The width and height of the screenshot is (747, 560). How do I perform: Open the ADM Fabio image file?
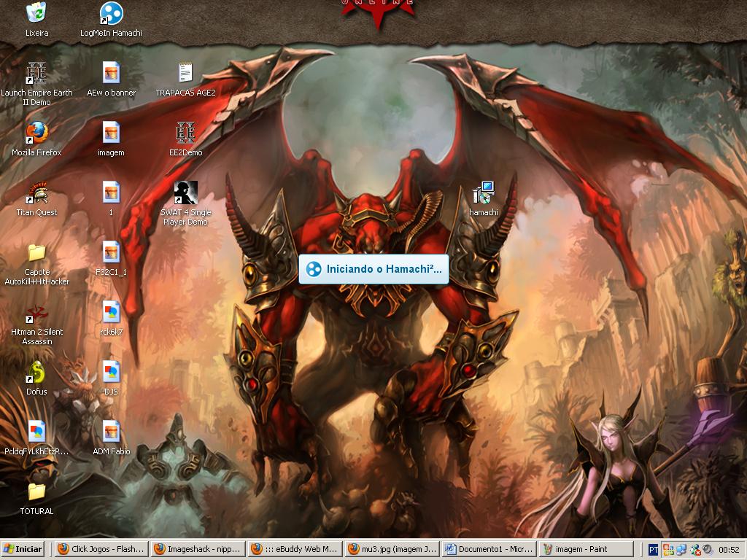[x=111, y=432]
